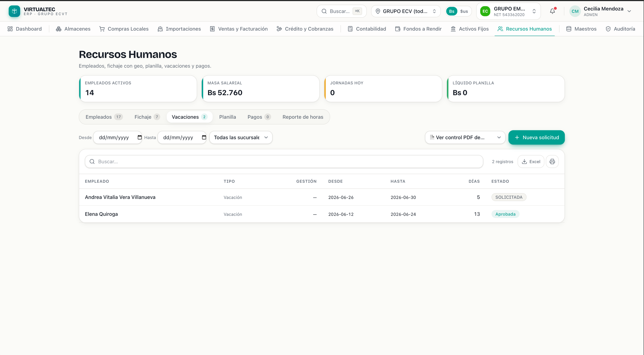Switch currency to $us
This screenshot has height=355, width=644.
tap(464, 11)
